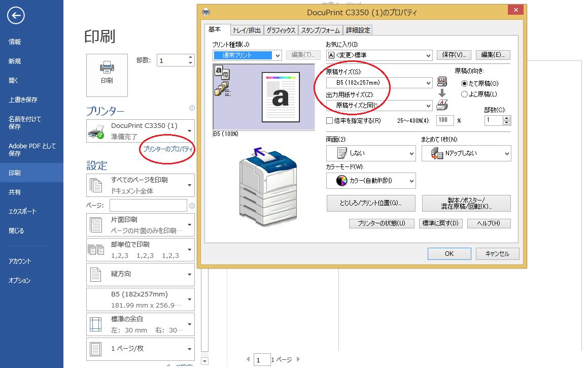This screenshot has width=588, height=368.
Task: Click the ページ range input field
Action: pos(148,206)
